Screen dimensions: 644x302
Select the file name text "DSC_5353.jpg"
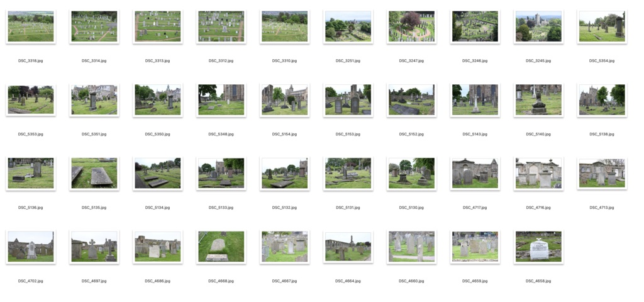click(30, 135)
